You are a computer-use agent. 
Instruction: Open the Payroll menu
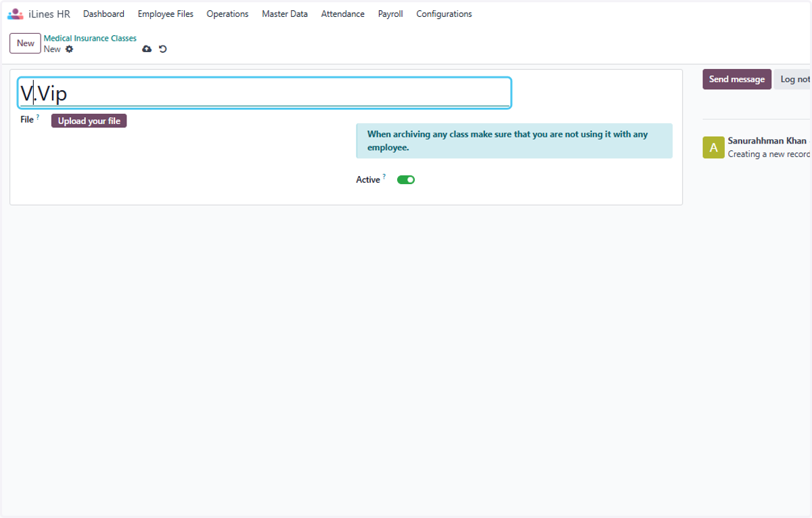390,14
